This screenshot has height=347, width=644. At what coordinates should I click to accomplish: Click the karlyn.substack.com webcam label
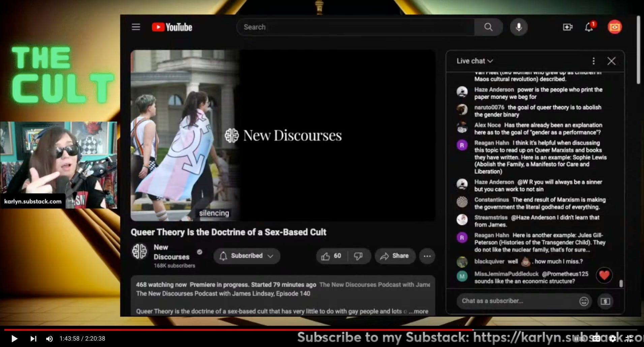click(x=33, y=201)
